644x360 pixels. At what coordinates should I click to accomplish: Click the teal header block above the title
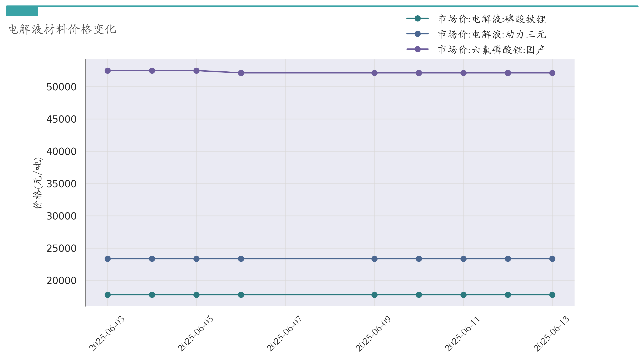coord(22,11)
